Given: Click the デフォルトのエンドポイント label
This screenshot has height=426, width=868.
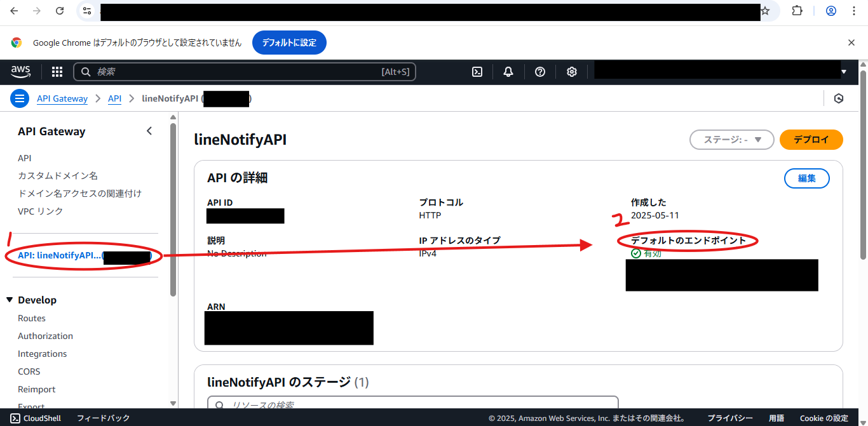Looking at the screenshot, I should pyautogui.click(x=689, y=241).
